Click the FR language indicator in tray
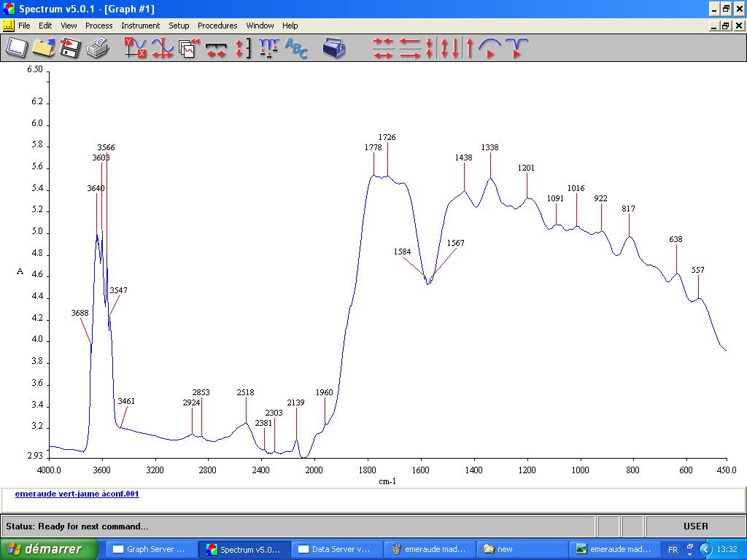Viewport: 747px width, 560px height. (673, 549)
